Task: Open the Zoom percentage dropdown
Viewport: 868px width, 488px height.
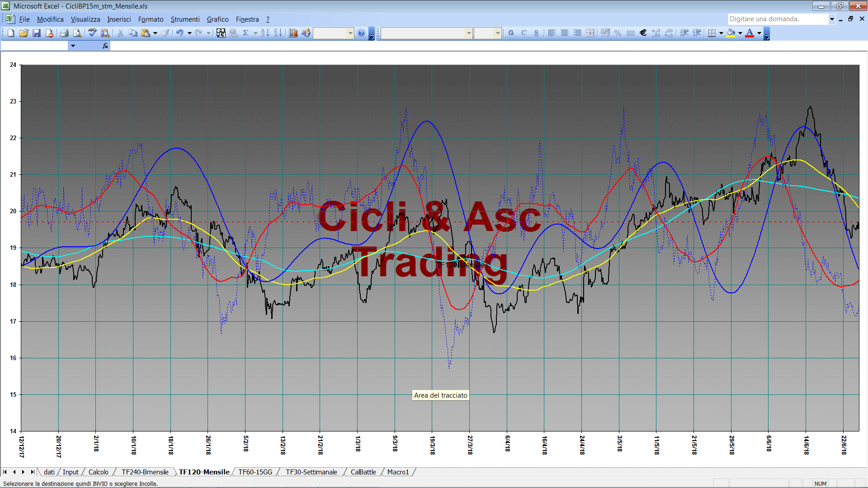Action: point(350,33)
